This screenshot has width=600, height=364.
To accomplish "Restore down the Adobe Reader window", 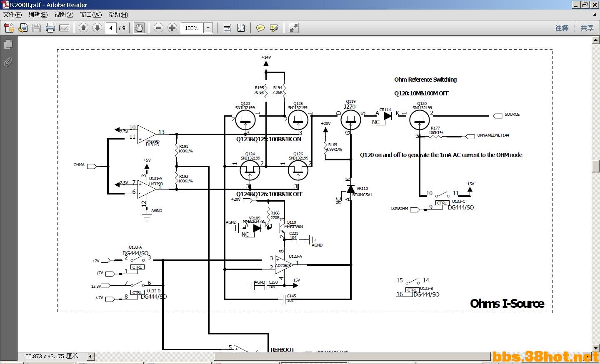I will coord(585,5).
